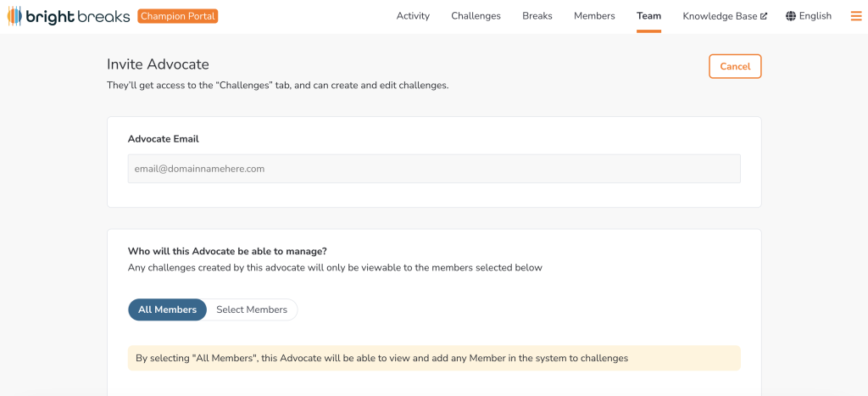Click the Bright Breaks logo
Screen dimensions: 868x396
tap(69, 16)
